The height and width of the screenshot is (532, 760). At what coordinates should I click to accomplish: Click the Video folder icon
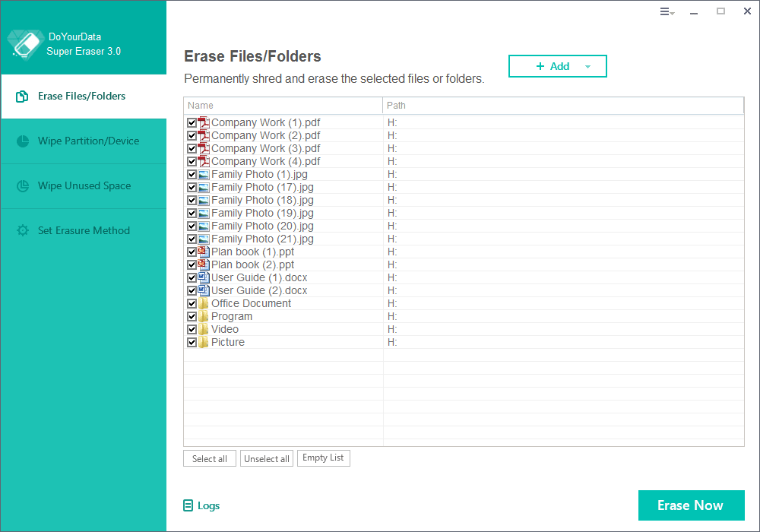coord(204,329)
